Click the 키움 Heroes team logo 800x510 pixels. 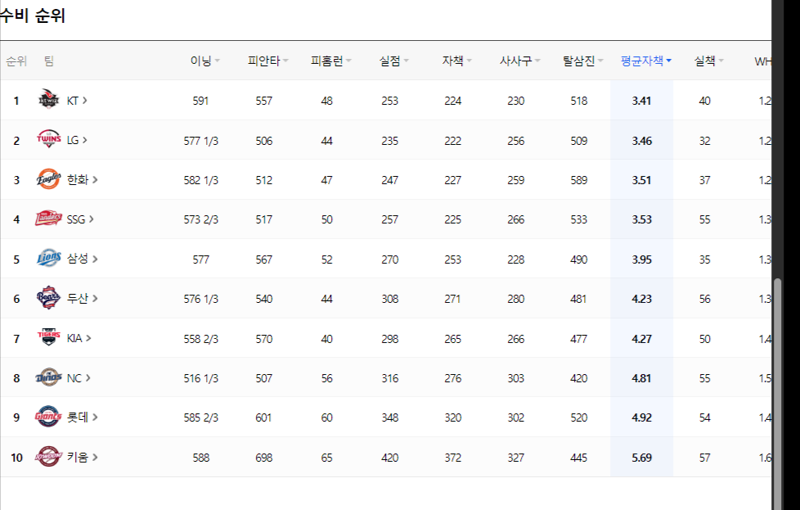coord(49,456)
